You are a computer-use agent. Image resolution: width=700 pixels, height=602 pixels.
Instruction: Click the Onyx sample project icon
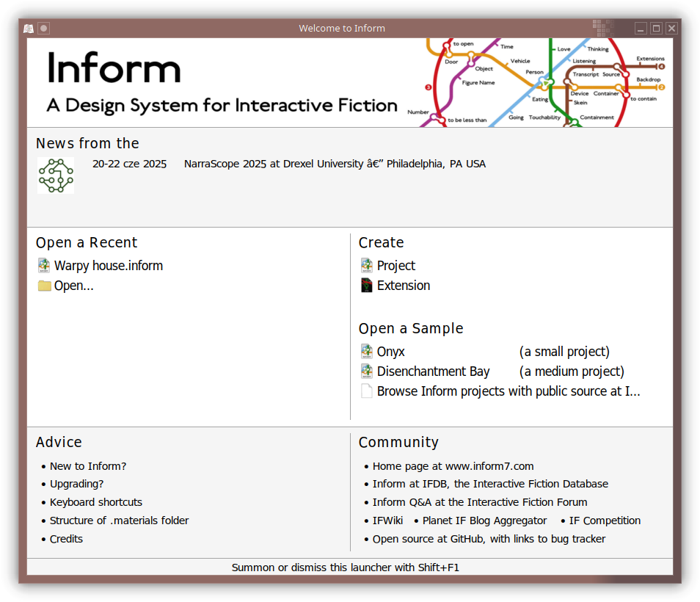[x=367, y=352]
